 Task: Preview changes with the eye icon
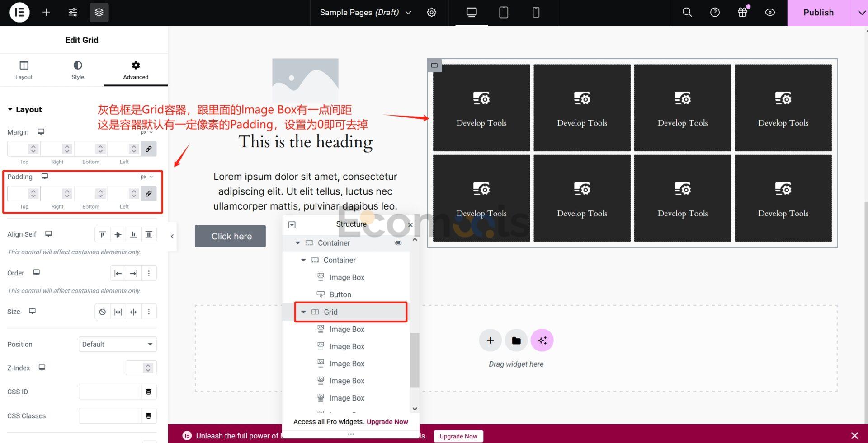770,13
